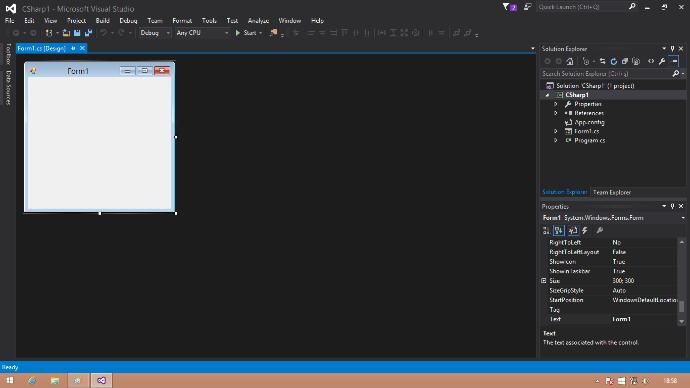Select the Text property value Form1
690x388 pixels.
(x=622, y=319)
